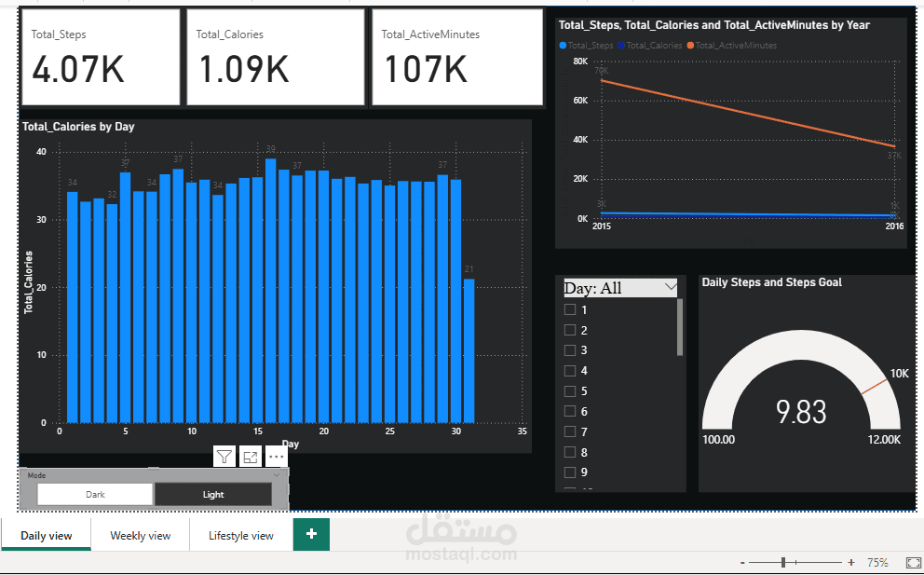Image resolution: width=924 pixels, height=575 pixels.
Task: Tick the checkbox for day 5
Action: 570,391
